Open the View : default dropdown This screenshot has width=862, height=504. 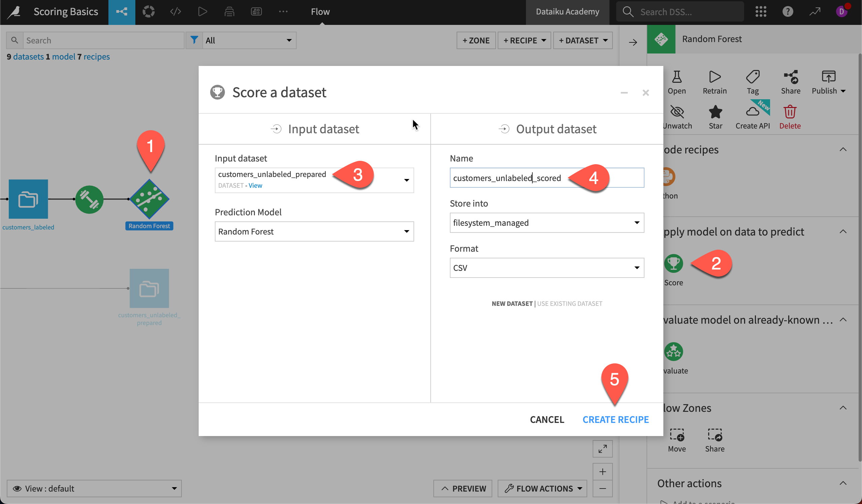point(94,488)
